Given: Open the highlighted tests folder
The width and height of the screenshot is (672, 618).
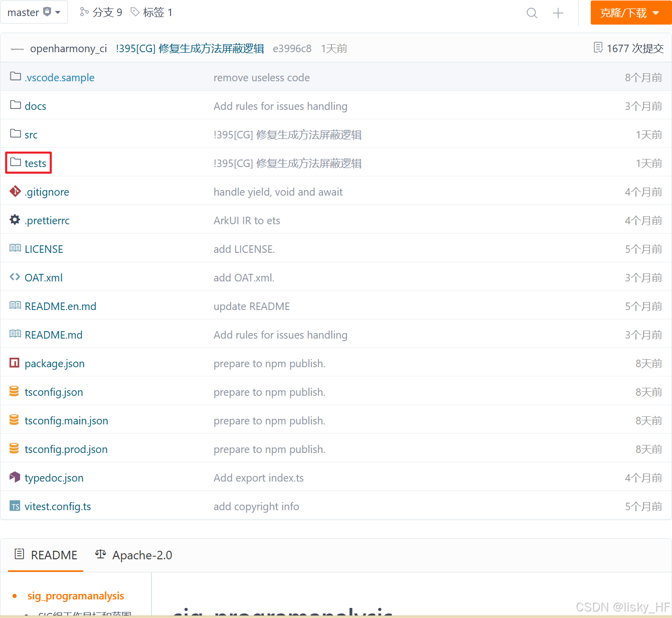Looking at the screenshot, I should pyautogui.click(x=35, y=163).
